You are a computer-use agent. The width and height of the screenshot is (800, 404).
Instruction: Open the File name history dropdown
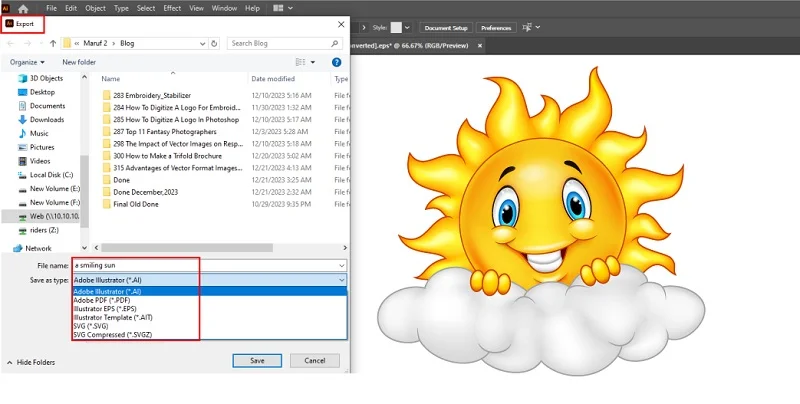341,266
